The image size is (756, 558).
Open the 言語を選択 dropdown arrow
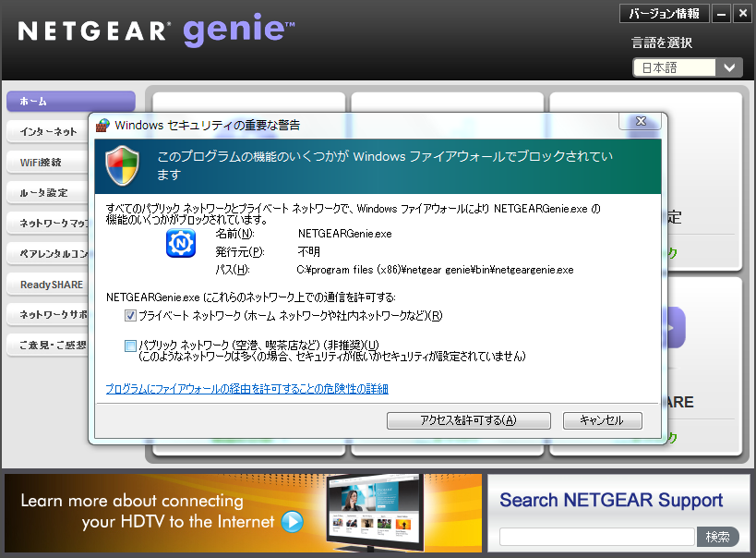pyautogui.click(x=729, y=67)
